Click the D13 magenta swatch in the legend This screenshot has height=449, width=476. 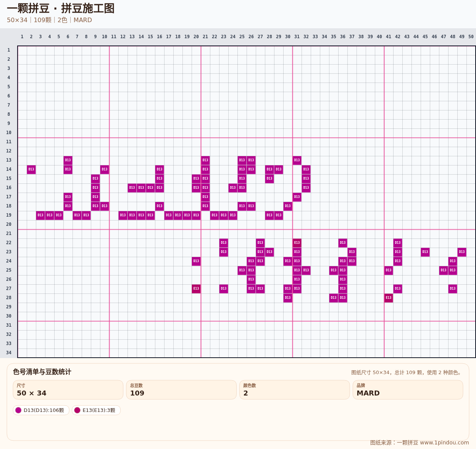pos(18,410)
